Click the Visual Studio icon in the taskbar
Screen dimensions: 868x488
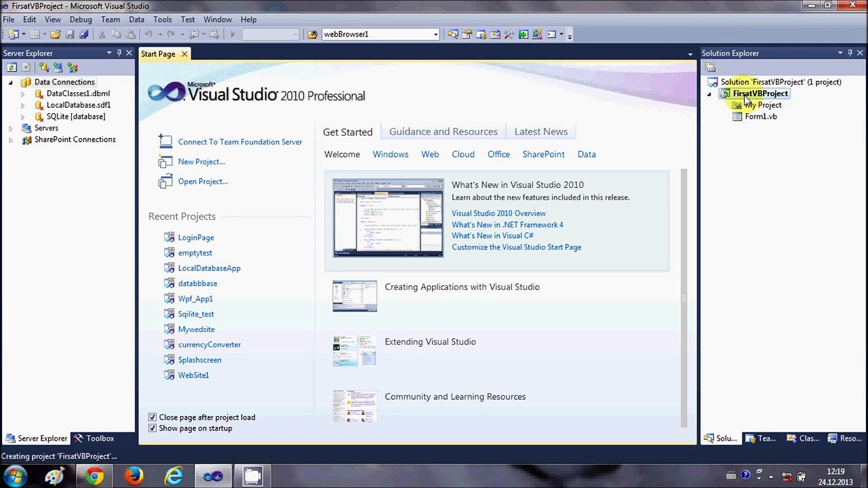click(213, 476)
